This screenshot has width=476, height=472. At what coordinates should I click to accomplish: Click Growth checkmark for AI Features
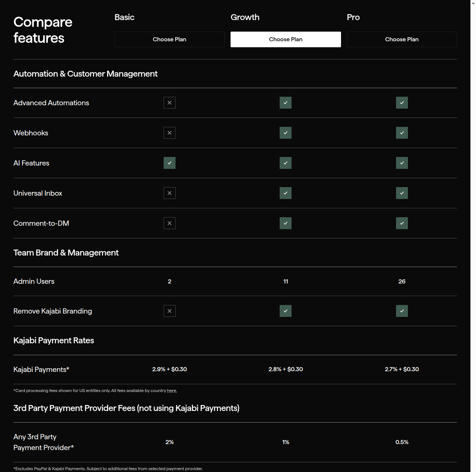tap(286, 163)
